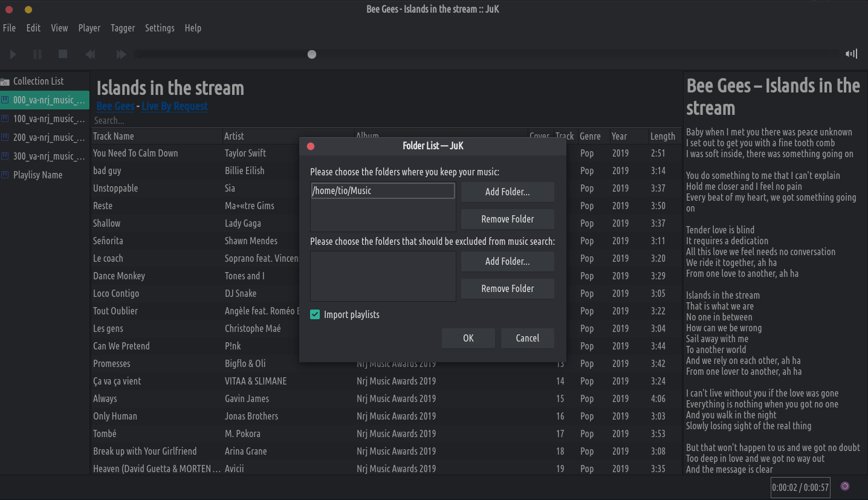Open the Bee Gees artist link
This screenshot has height=500, width=868.
click(x=115, y=106)
